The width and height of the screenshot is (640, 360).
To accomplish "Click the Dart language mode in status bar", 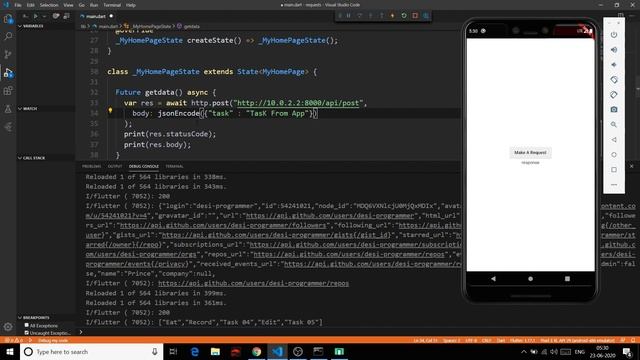I will pos(501,340).
